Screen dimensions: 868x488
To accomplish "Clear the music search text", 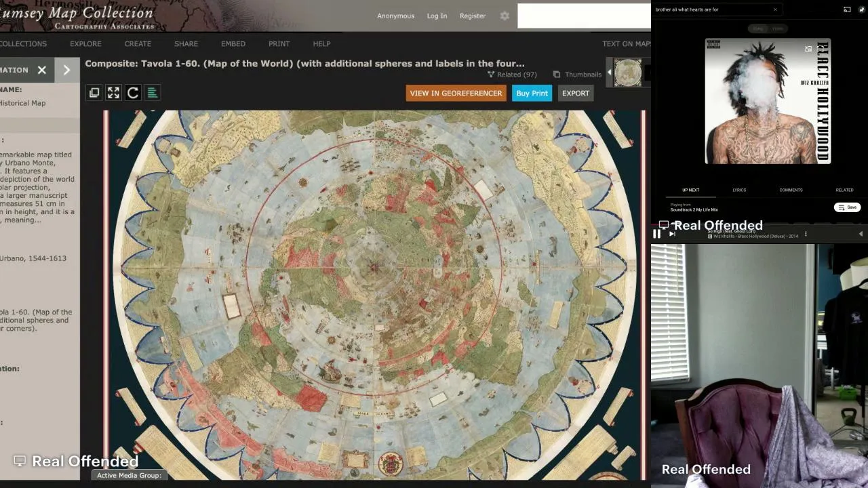I will click(775, 9).
